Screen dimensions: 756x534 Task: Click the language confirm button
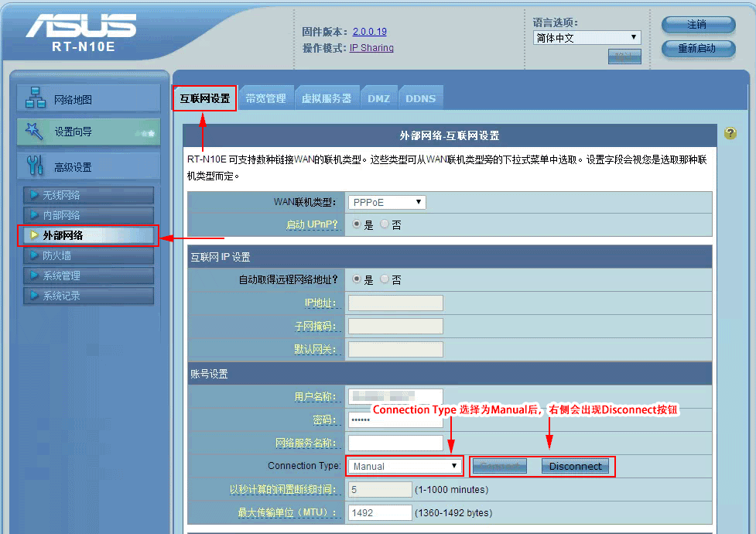pyautogui.click(x=624, y=56)
